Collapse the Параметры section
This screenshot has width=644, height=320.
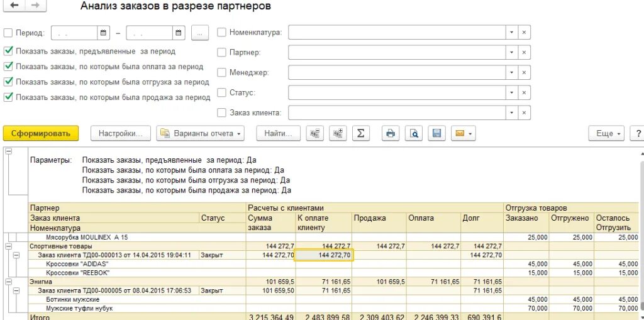(9, 151)
